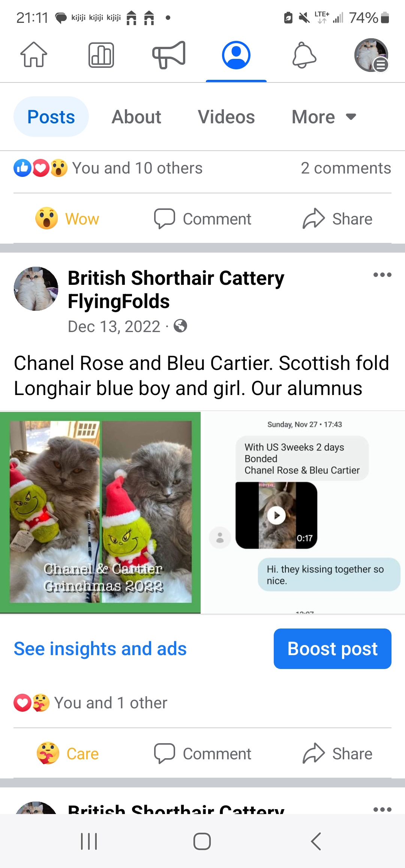Select the Posts tab

coord(51,117)
